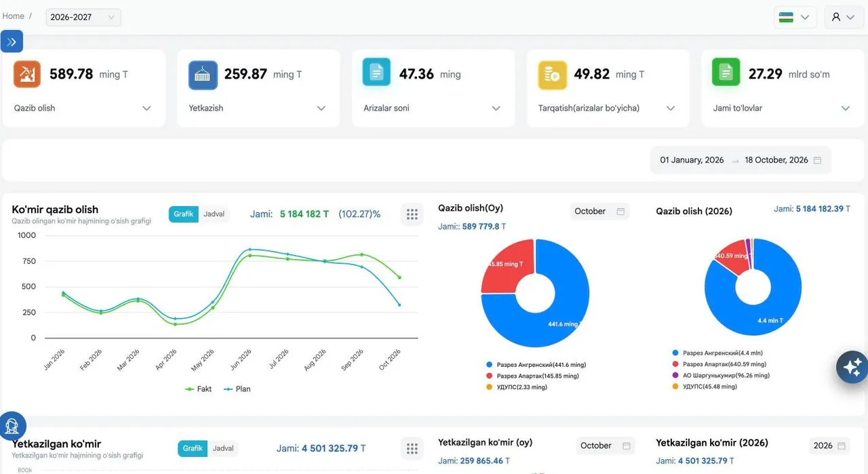Toggle Plan series in chart legend
The width and height of the screenshot is (868, 474).
click(x=237, y=389)
